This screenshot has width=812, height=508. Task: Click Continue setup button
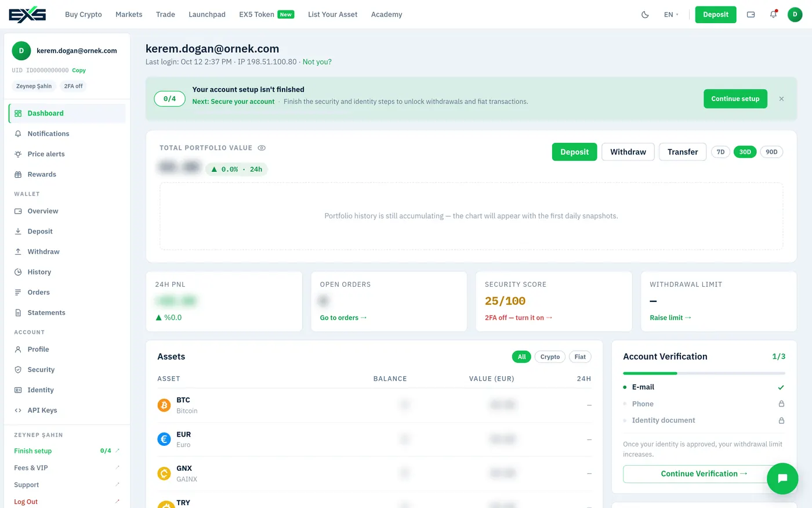point(735,99)
